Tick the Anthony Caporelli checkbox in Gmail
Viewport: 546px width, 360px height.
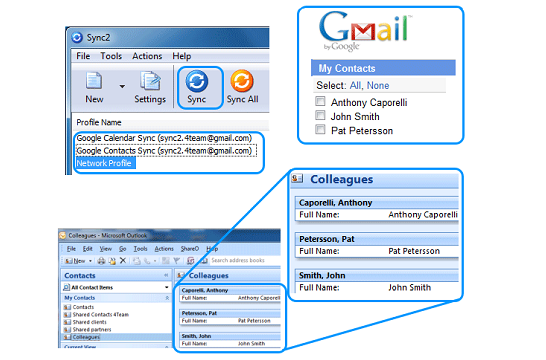(x=320, y=101)
